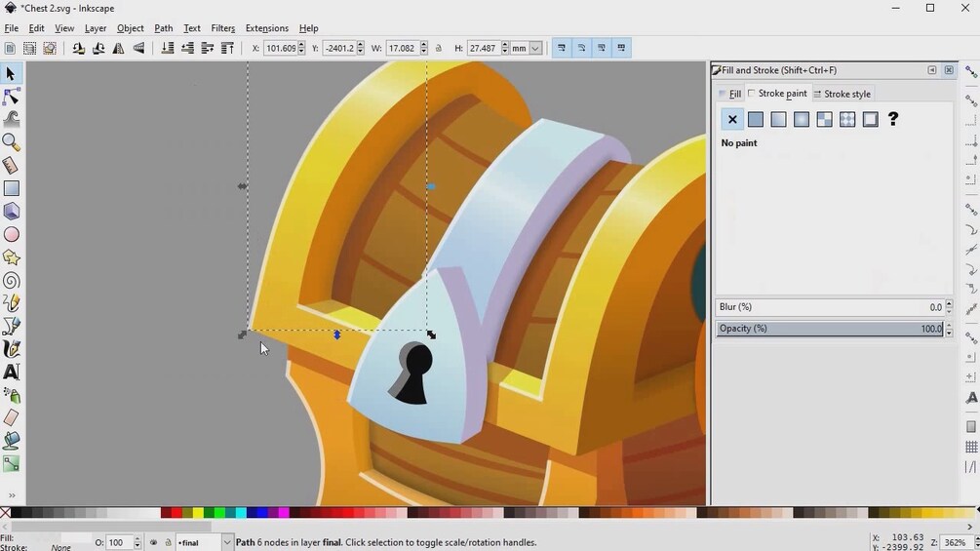The width and height of the screenshot is (980, 551).
Task: Choose No paint X button
Action: (x=732, y=119)
